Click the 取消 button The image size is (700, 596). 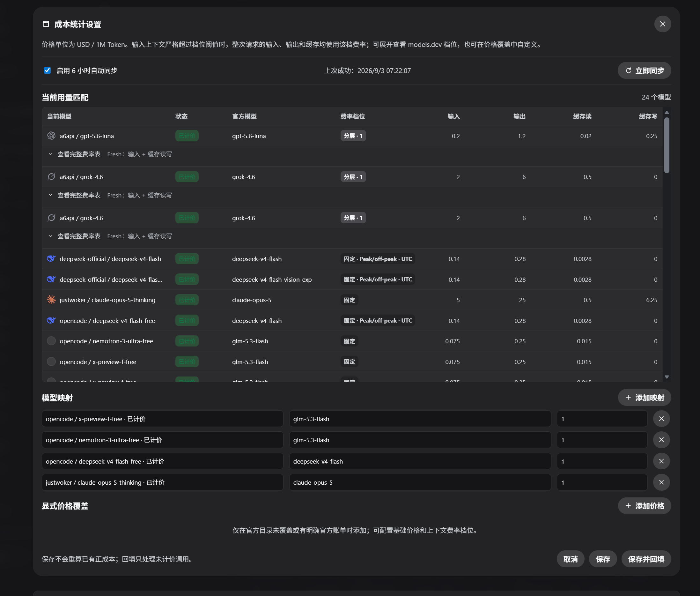570,559
